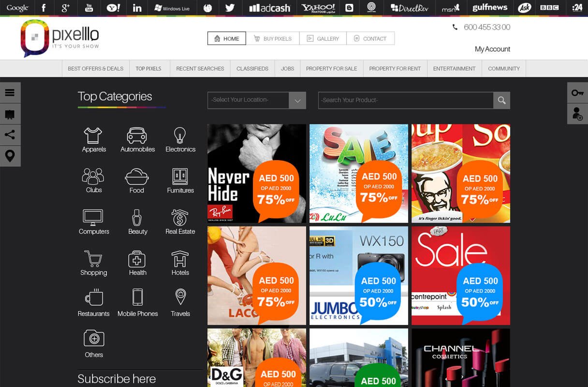Click the Twitter icon in the top bar
Image resolution: width=588 pixels, height=387 pixels.
click(x=230, y=8)
